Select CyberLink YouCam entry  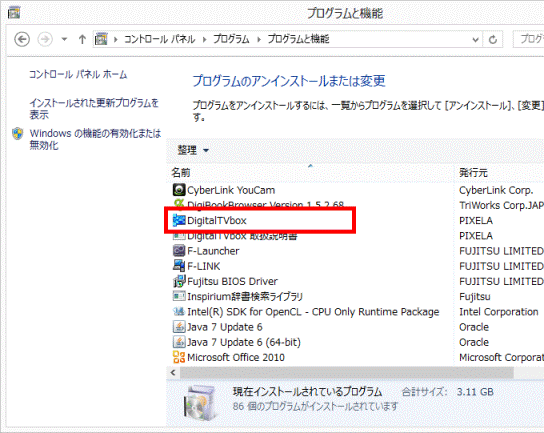coord(231,190)
